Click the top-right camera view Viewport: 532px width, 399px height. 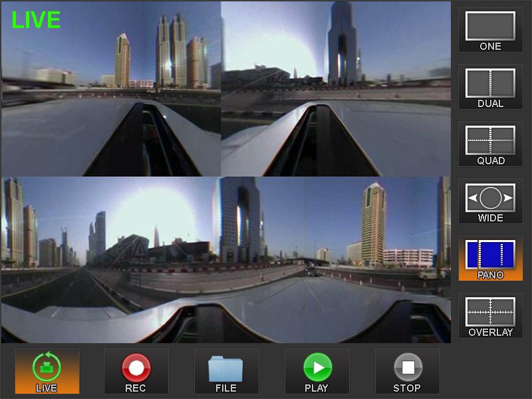click(x=336, y=89)
